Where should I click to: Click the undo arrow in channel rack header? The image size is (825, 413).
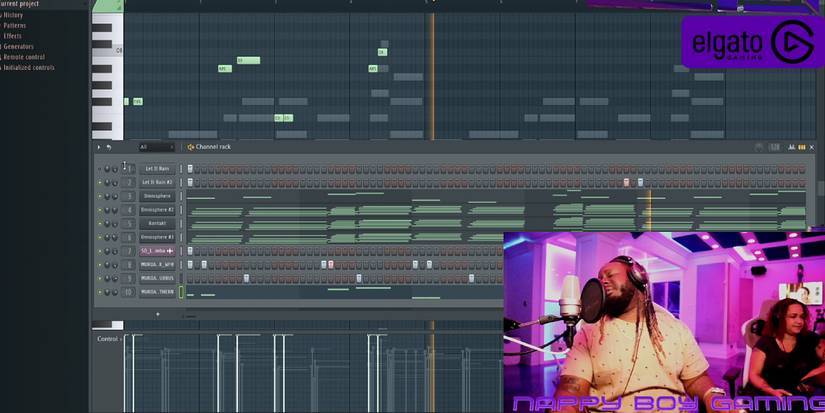[109, 147]
